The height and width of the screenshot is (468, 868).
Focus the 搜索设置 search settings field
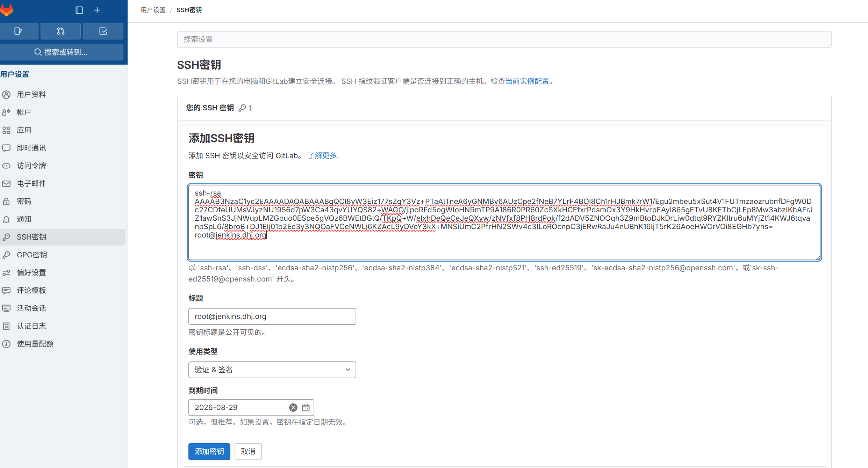pos(504,39)
